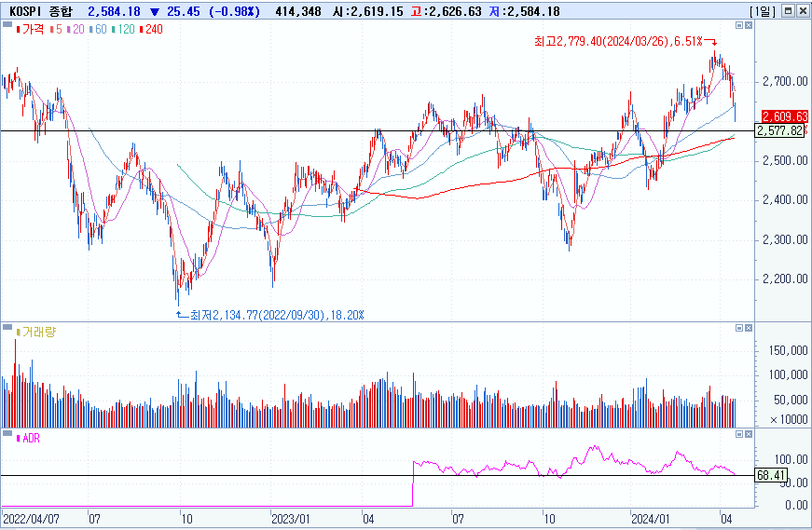Click the 2,700.00 price axis label
The image size is (812, 530).
pos(785,81)
